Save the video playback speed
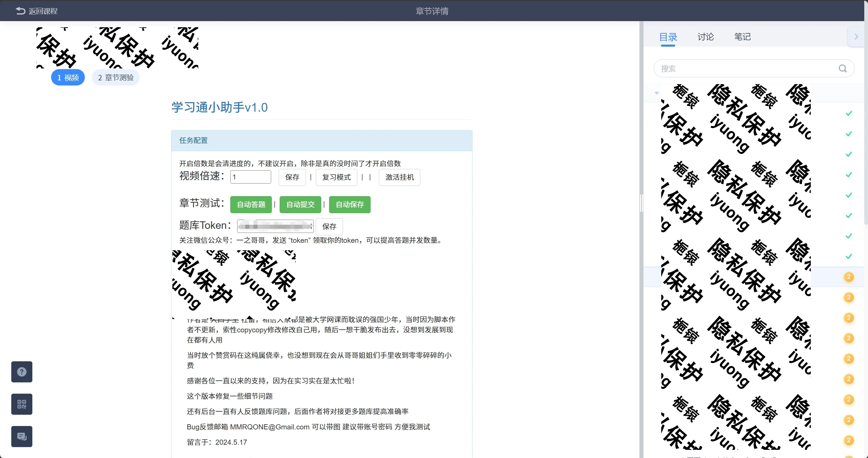868x458 pixels. tap(292, 177)
